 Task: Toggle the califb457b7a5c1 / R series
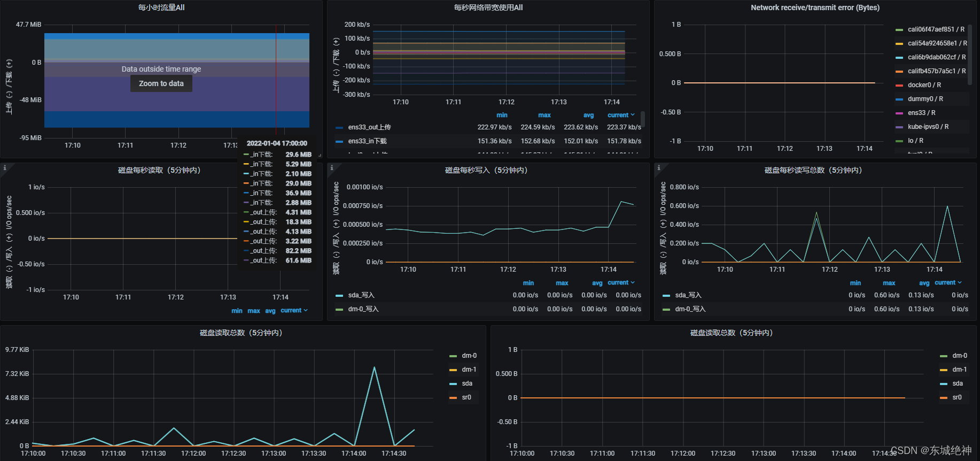click(x=937, y=71)
